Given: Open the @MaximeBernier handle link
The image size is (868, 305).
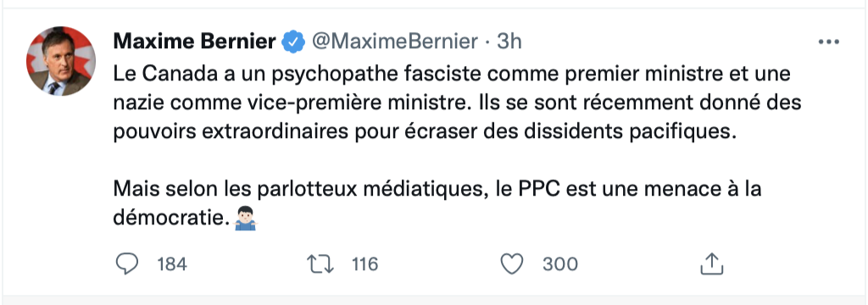Looking at the screenshot, I should point(395,42).
